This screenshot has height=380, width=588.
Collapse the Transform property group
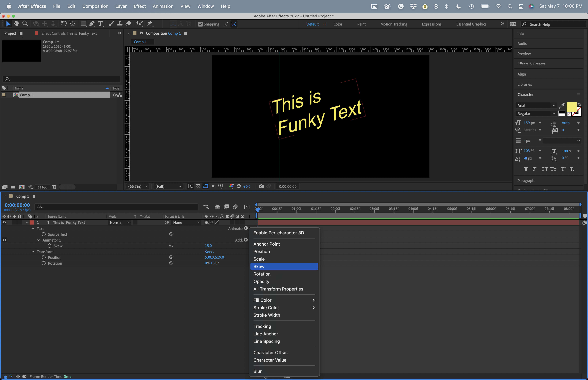point(33,251)
